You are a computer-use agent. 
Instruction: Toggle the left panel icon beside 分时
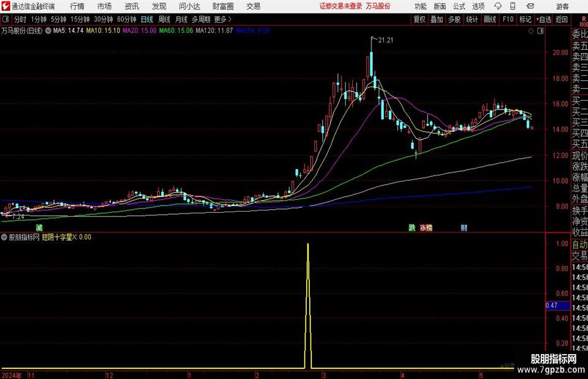pos(6,19)
